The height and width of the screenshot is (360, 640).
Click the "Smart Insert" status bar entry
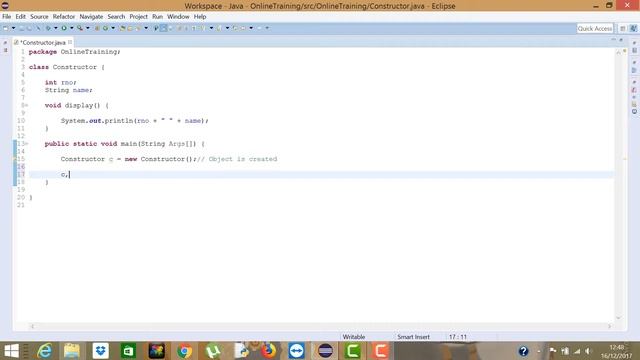[x=413, y=337]
